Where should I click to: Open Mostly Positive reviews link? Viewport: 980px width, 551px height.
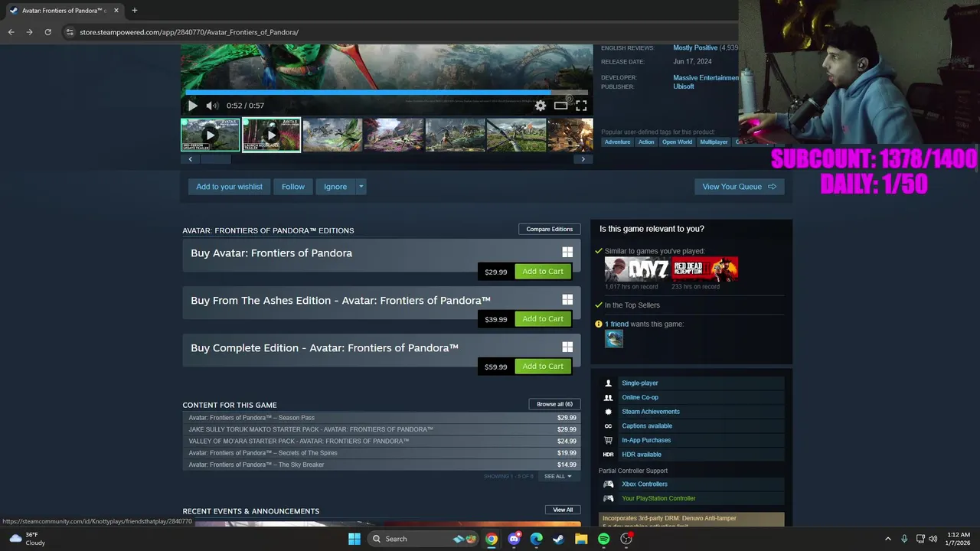point(695,47)
